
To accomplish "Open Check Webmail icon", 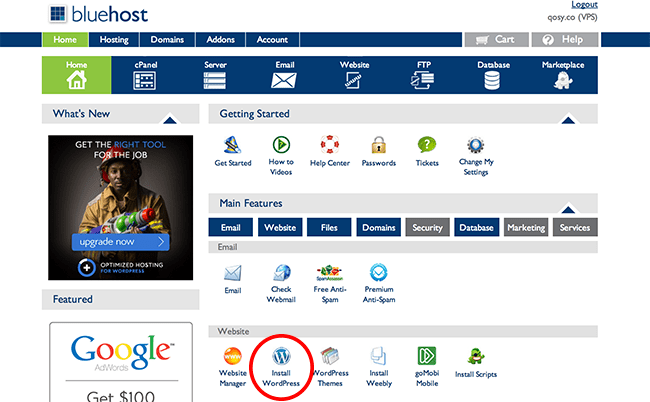I will click(x=281, y=273).
